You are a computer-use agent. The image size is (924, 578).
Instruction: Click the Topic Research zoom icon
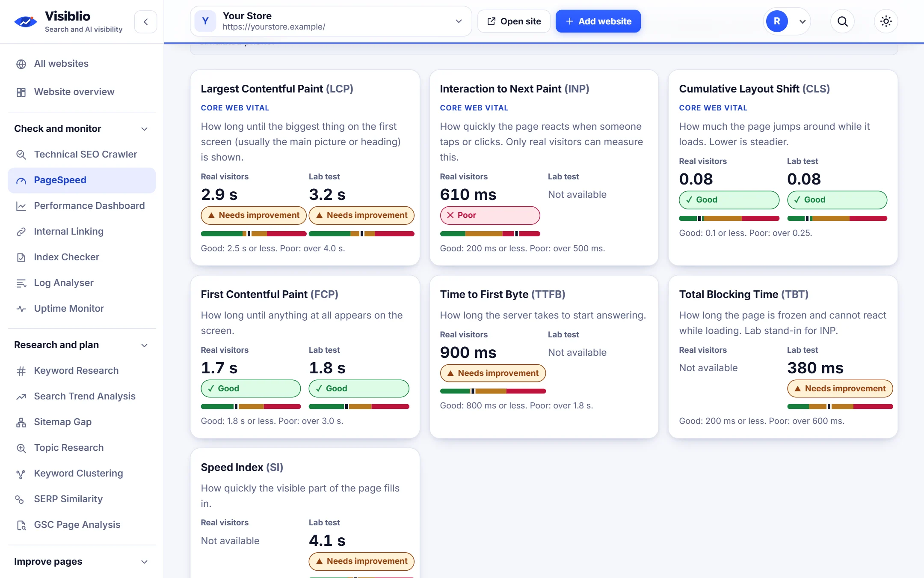click(x=21, y=448)
